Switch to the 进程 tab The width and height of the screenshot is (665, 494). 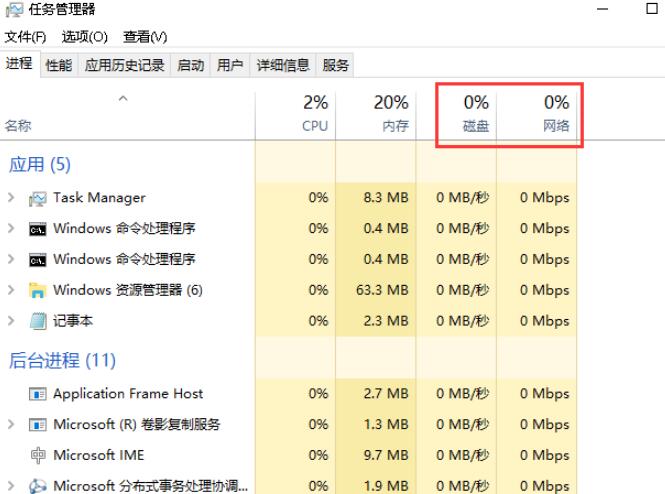[20, 64]
